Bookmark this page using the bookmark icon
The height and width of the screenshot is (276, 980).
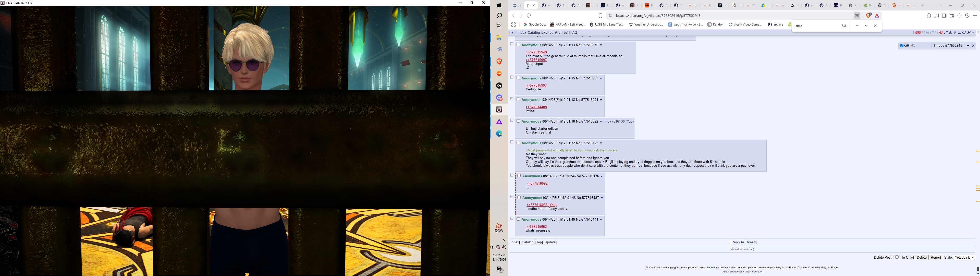pyautogui.click(x=600, y=16)
